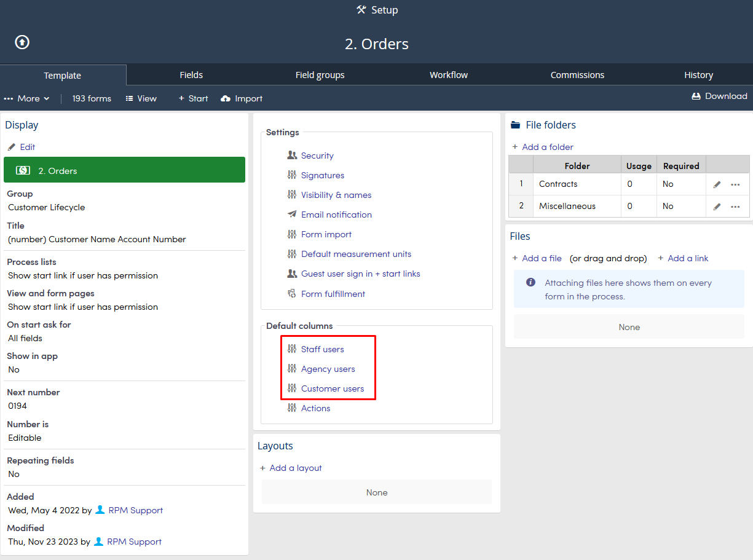Click the user icon beside Added RPM Support
Image resolution: width=753 pixels, height=560 pixels.
[100, 510]
